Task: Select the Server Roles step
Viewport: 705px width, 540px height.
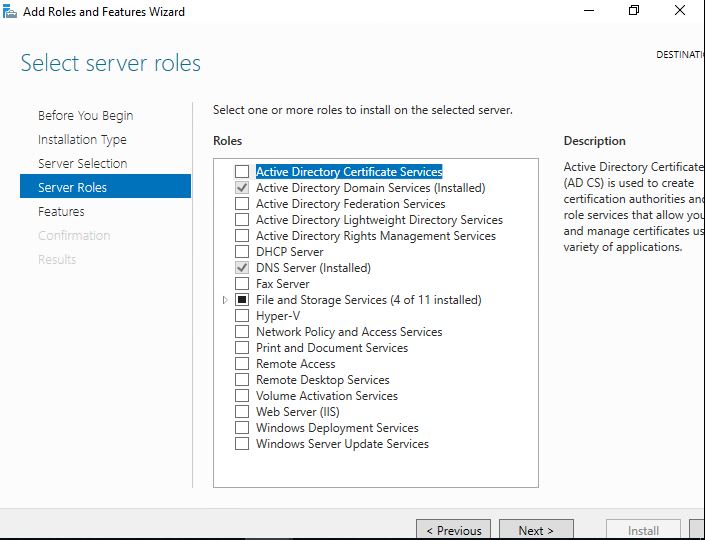Action: [x=105, y=186]
